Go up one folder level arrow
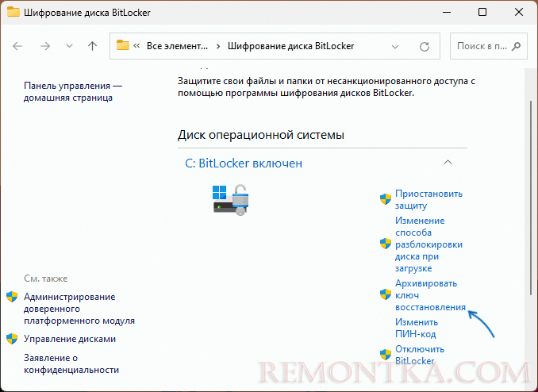This screenshot has height=392, width=538. pos(92,46)
